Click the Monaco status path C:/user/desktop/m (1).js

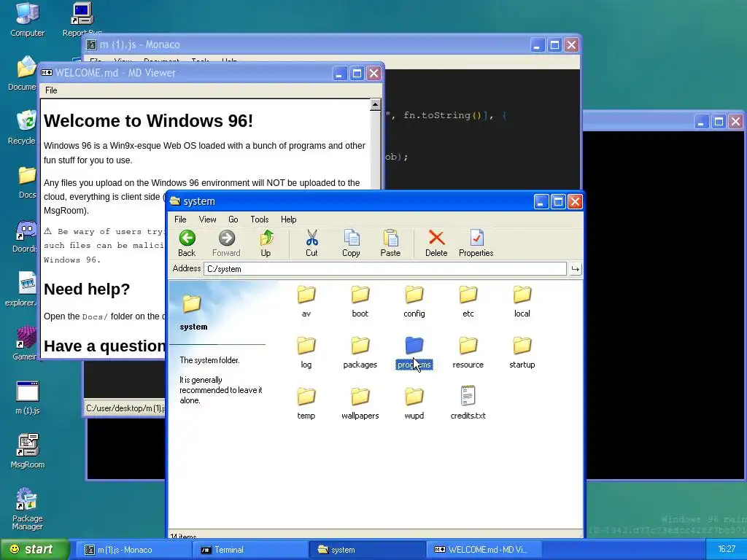[125, 408]
